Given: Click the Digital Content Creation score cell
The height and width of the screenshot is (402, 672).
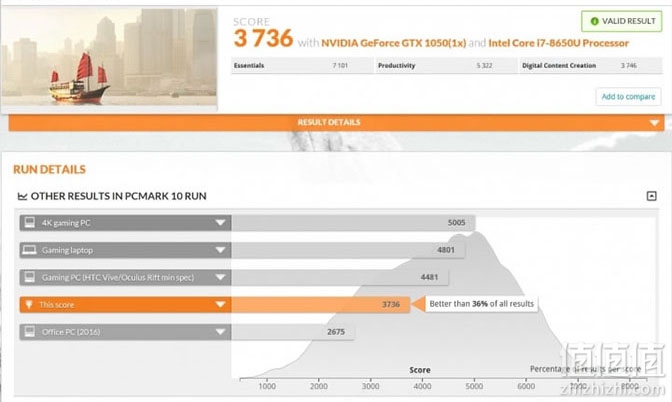Looking at the screenshot, I should [591, 66].
